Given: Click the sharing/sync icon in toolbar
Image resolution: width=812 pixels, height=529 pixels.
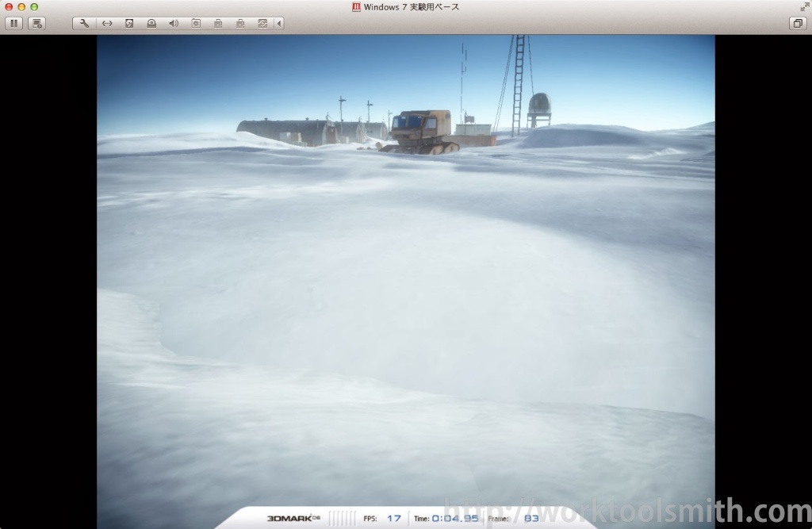Looking at the screenshot, I should (x=262, y=23).
